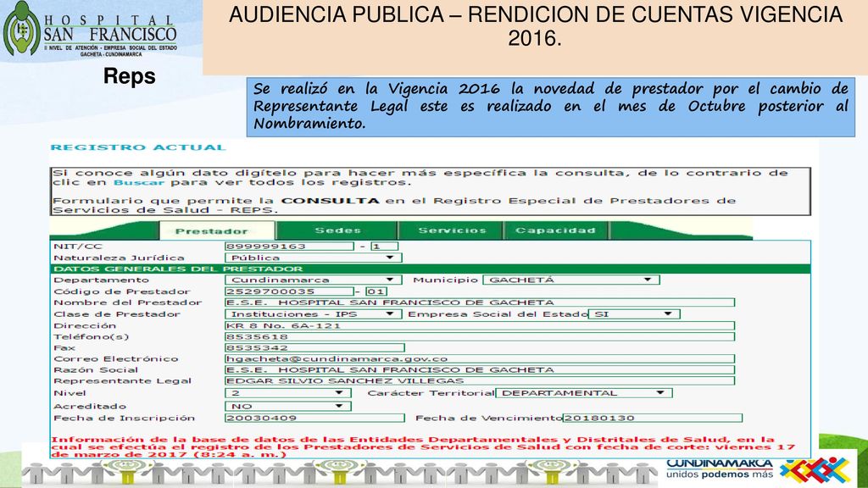Open the Municipio dropdown showing GACHETÁ

(570, 280)
